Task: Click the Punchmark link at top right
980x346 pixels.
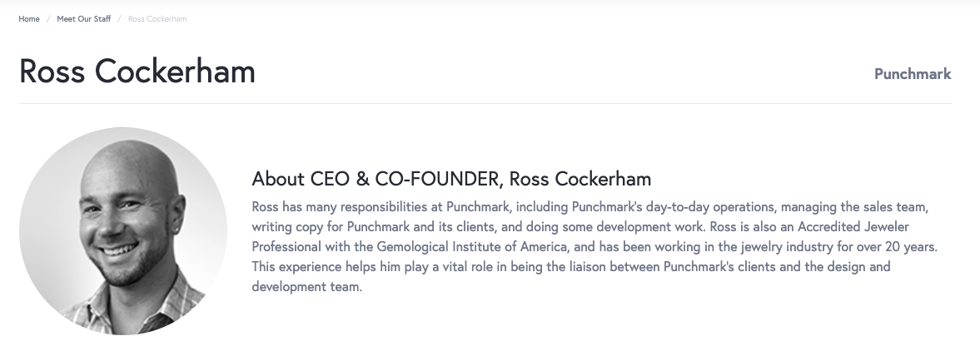Action: point(912,74)
